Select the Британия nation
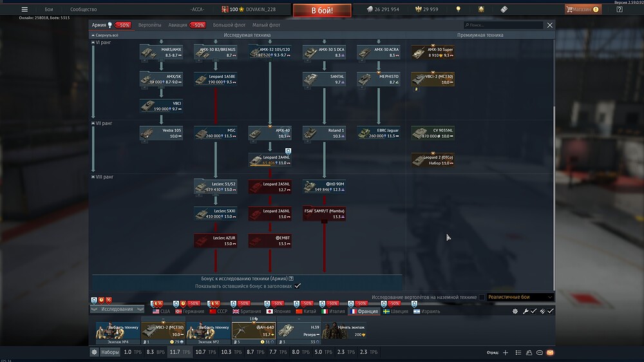Screen dimensions: 644x362 tap(247, 312)
